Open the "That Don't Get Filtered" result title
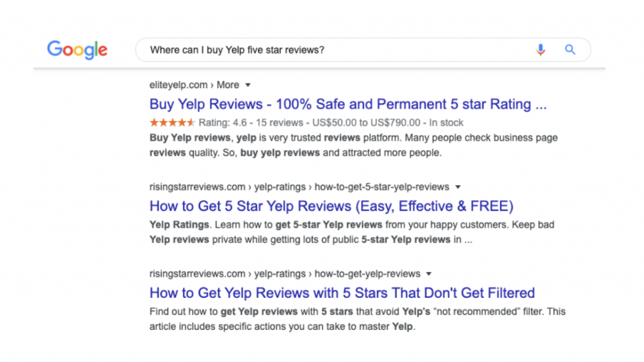644x362 pixels. point(342,293)
